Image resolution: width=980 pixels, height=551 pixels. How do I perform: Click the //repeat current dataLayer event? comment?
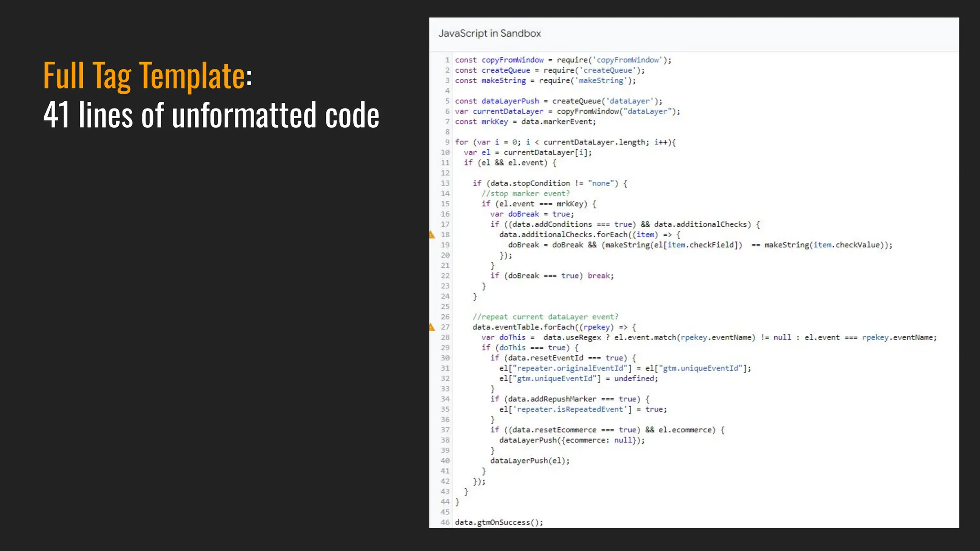click(545, 317)
